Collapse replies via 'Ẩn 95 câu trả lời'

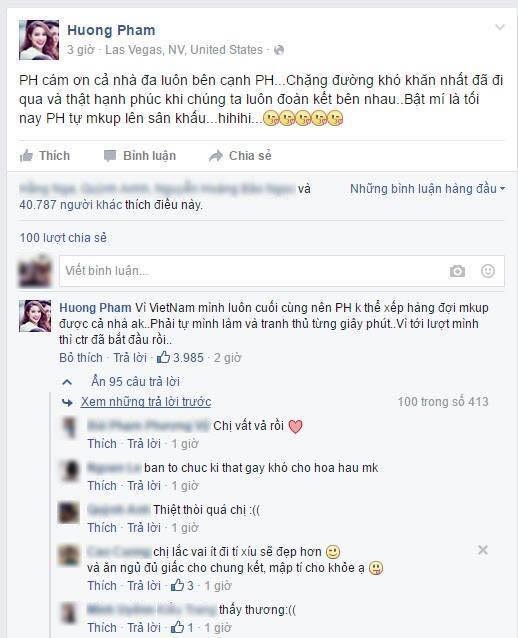pyautogui.click(x=135, y=382)
